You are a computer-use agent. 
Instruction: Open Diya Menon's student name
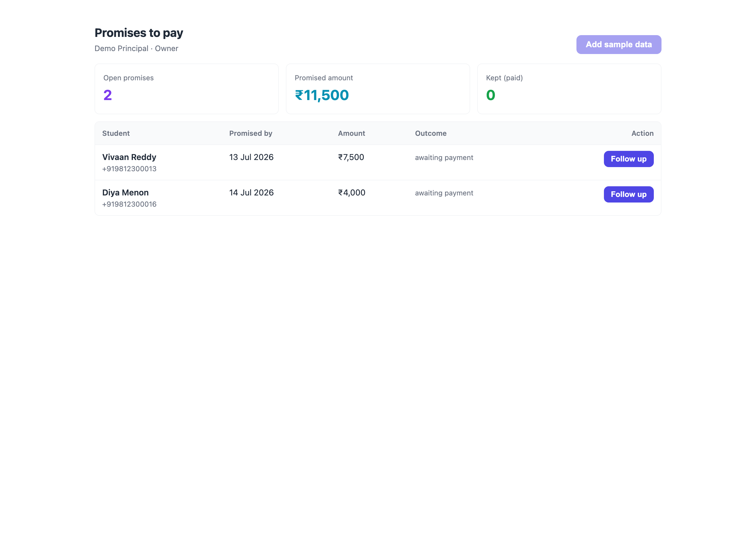pyautogui.click(x=125, y=192)
